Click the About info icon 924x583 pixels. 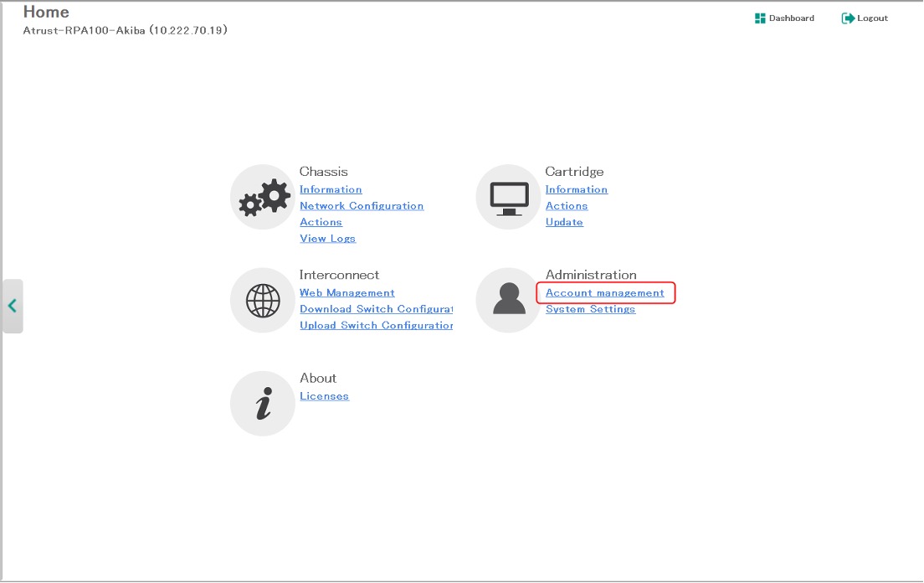[x=262, y=404]
